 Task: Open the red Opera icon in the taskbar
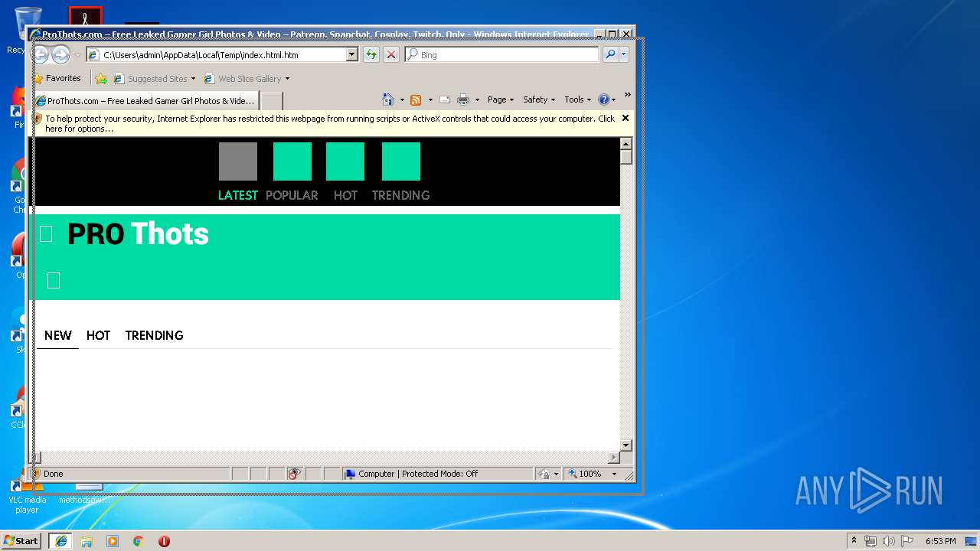tap(164, 541)
